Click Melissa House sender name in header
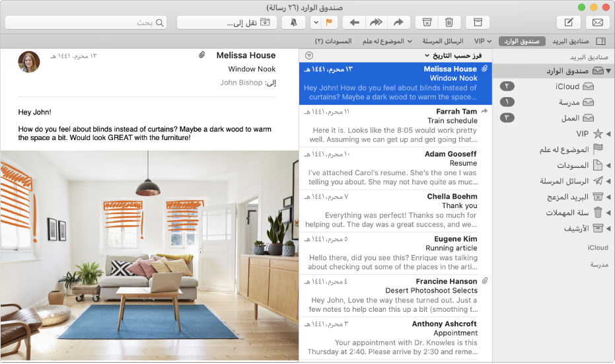 246,55
